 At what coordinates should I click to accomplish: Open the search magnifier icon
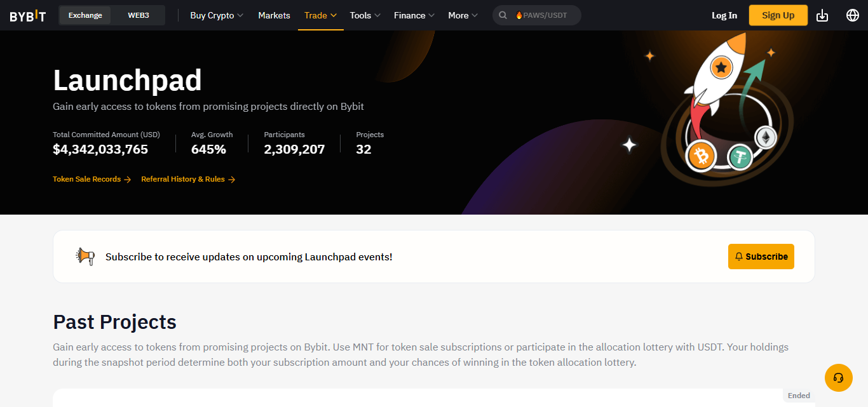tap(503, 15)
